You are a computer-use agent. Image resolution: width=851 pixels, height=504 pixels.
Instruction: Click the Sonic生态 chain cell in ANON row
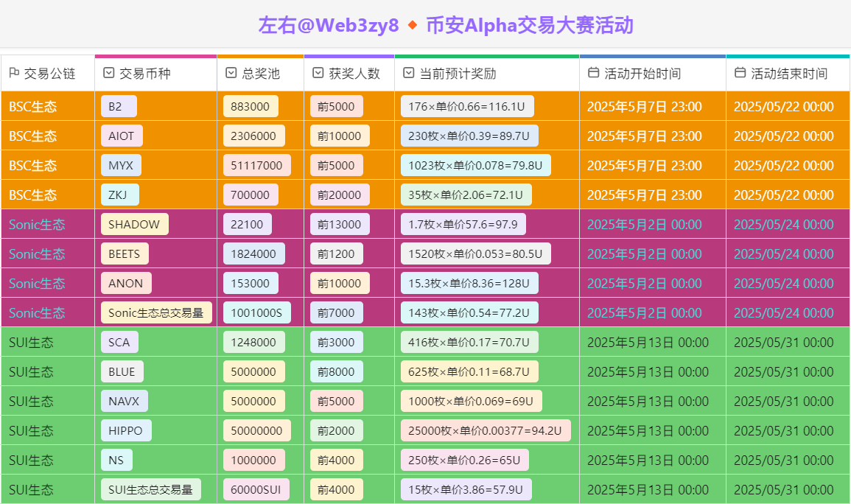48,283
